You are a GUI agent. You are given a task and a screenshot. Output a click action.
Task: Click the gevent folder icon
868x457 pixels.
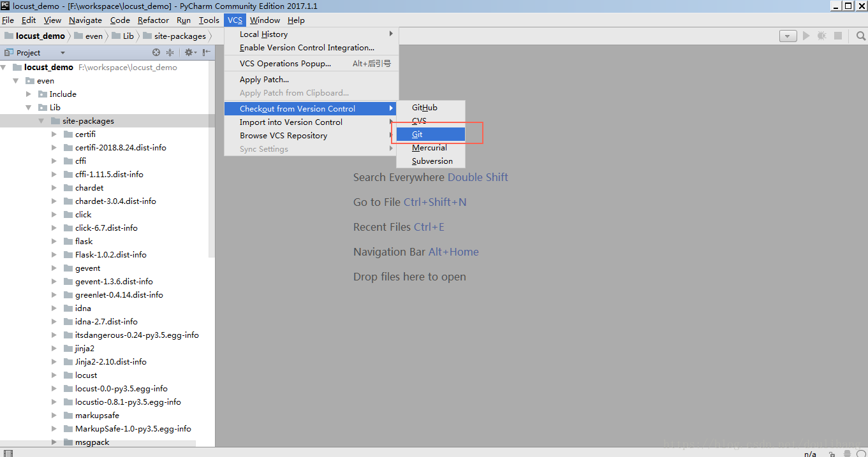click(69, 268)
